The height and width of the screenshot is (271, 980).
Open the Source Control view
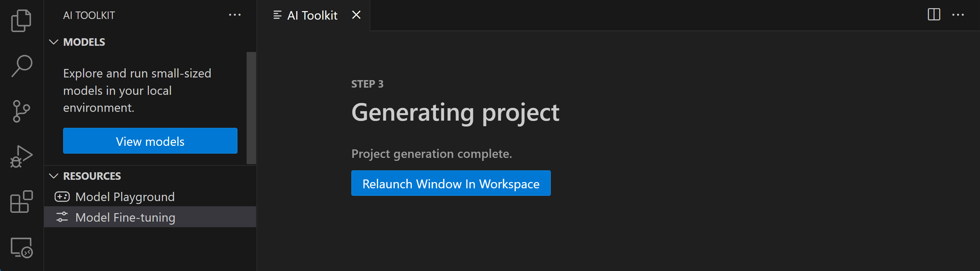[x=21, y=111]
